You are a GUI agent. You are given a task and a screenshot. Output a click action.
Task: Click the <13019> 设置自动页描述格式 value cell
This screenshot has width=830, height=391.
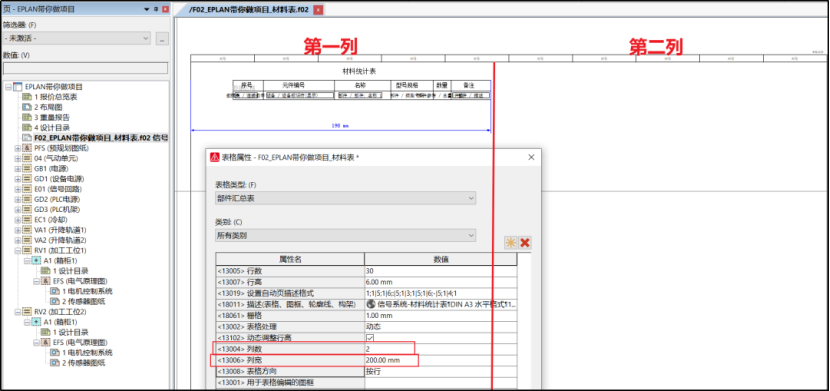pyautogui.click(x=440, y=293)
